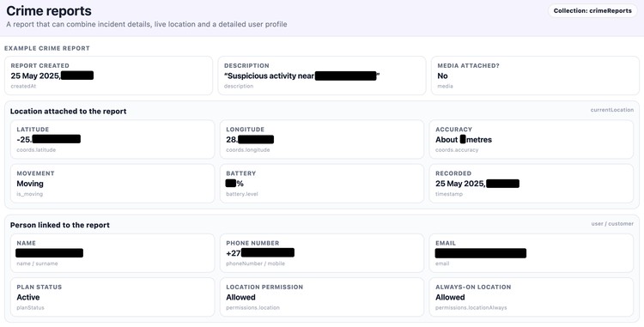Click the permissions.locationAlways field name
This screenshot has width=644, height=327.
[471, 308]
